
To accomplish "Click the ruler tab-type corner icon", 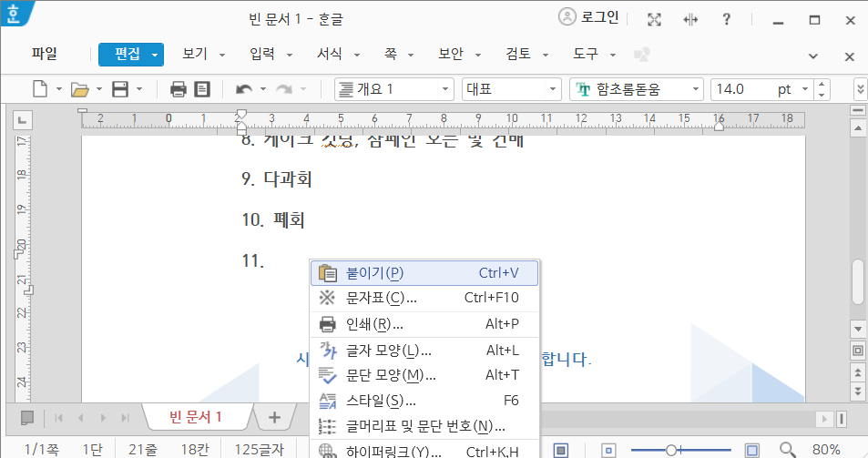I will [22, 119].
